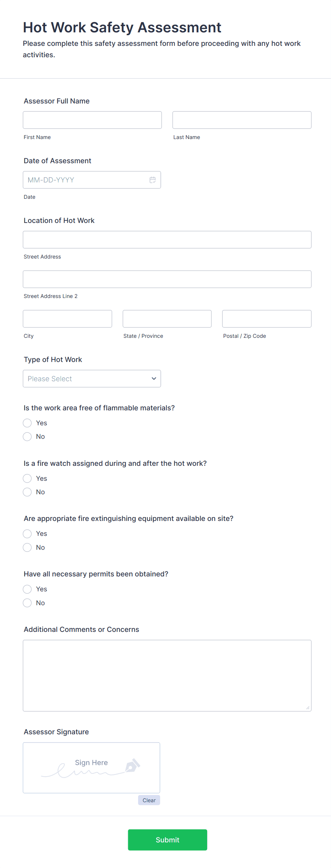Open the Type of Hot Work dropdown
The height and width of the screenshot is (868, 331).
pyautogui.click(x=91, y=378)
